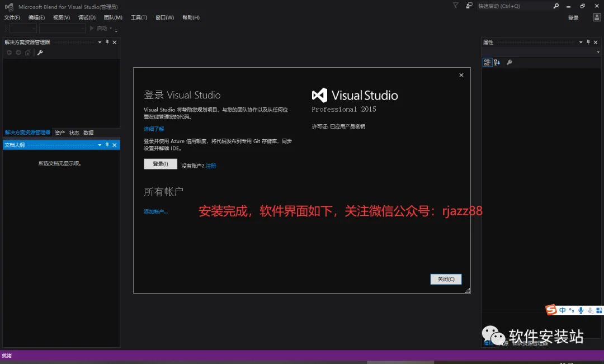The width and height of the screenshot is (604, 364).
Task: Expand the 启动 button dropdown arrow
Action: click(111, 29)
